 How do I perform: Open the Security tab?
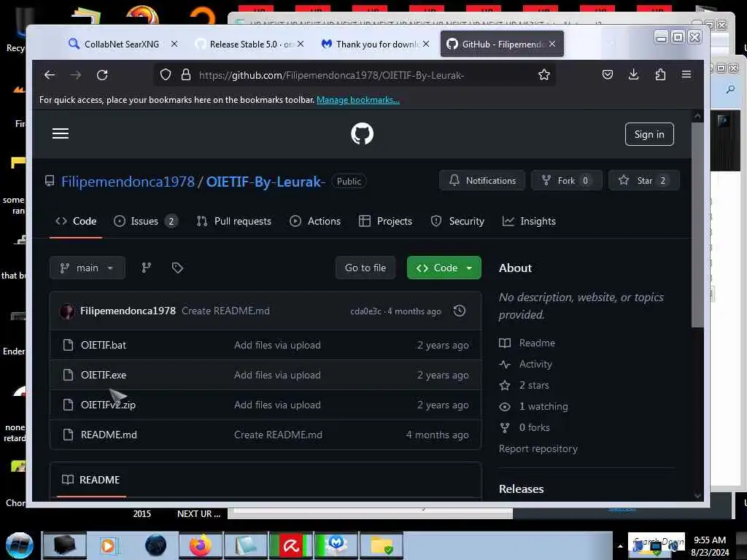point(457,222)
